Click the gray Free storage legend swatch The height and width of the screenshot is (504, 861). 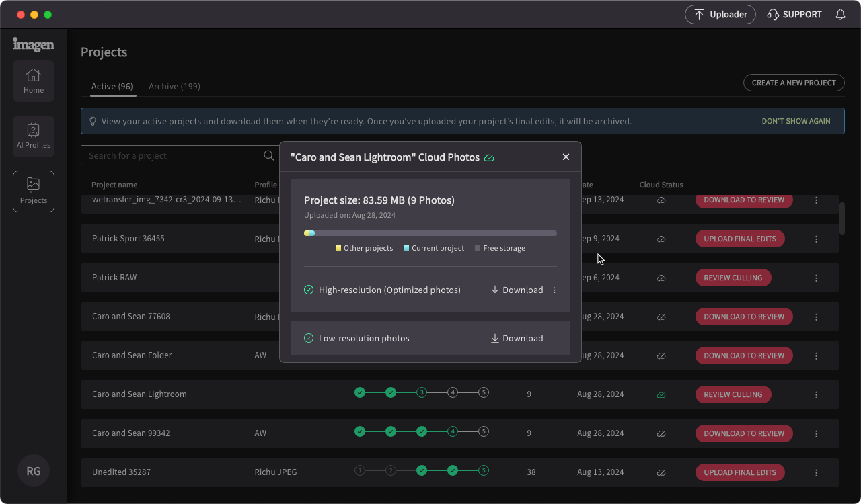pyautogui.click(x=478, y=248)
